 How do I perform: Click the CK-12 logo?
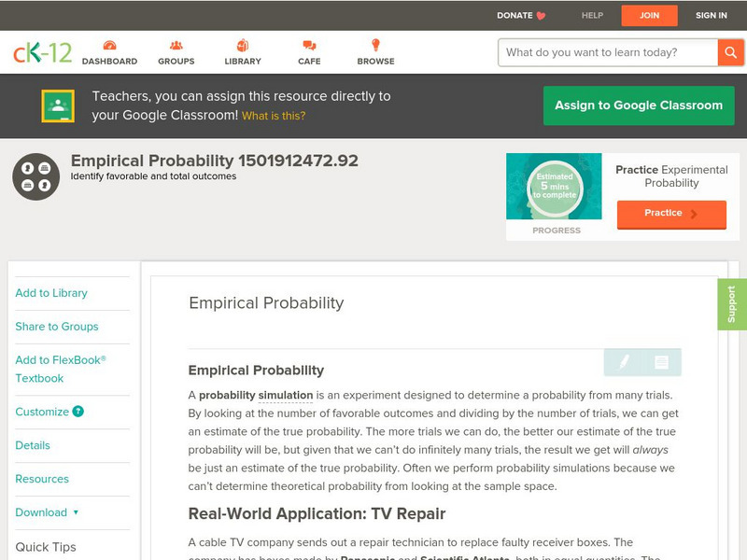42,53
